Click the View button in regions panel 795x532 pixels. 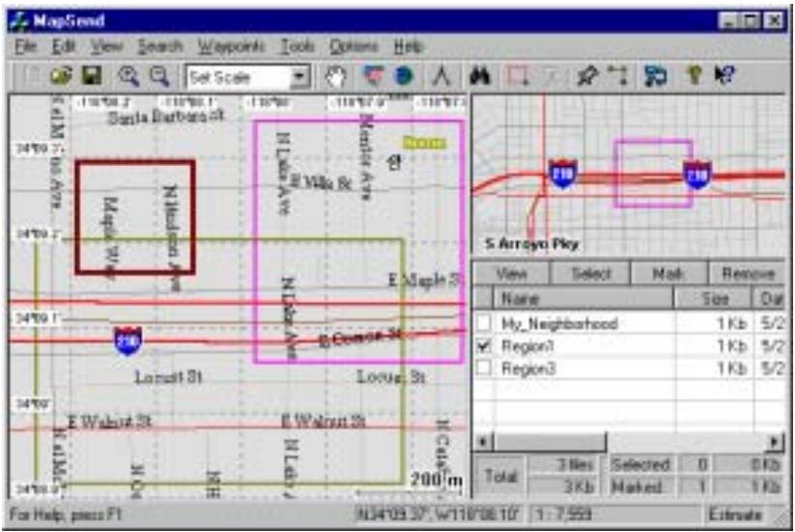[x=512, y=274]
